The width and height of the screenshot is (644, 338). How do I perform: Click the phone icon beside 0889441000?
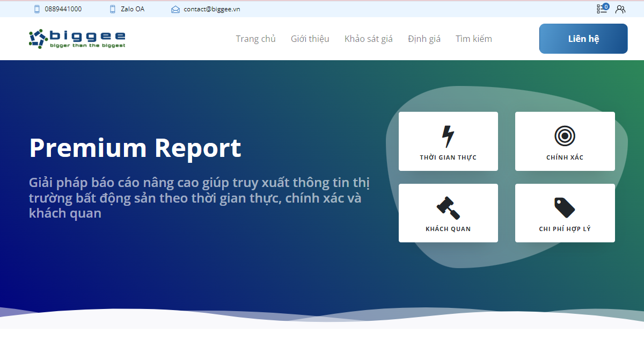[x=36, y=9]
